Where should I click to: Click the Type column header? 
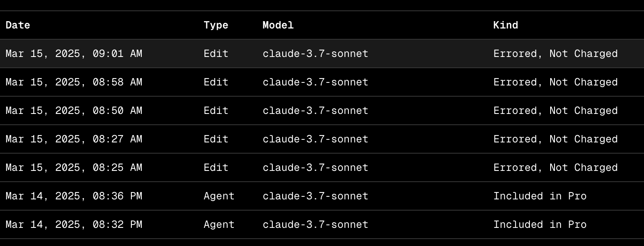tap(216, 25)
